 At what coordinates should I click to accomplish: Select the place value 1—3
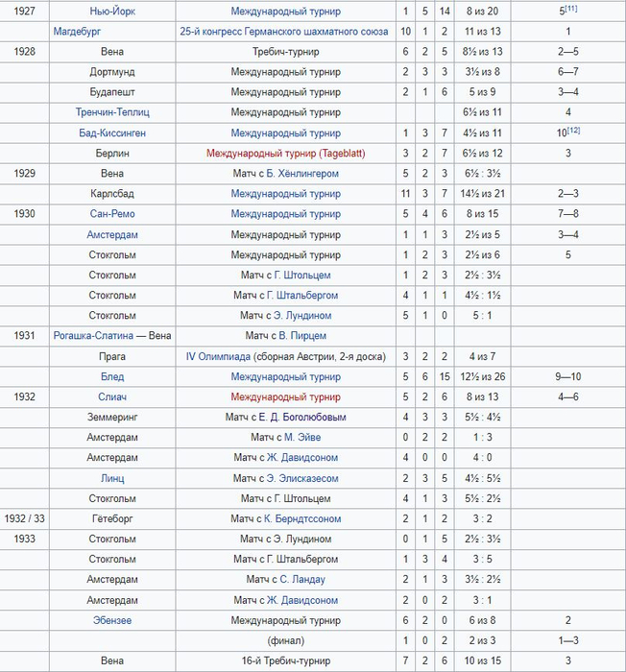pyautogui.click(x=568, y=640)
